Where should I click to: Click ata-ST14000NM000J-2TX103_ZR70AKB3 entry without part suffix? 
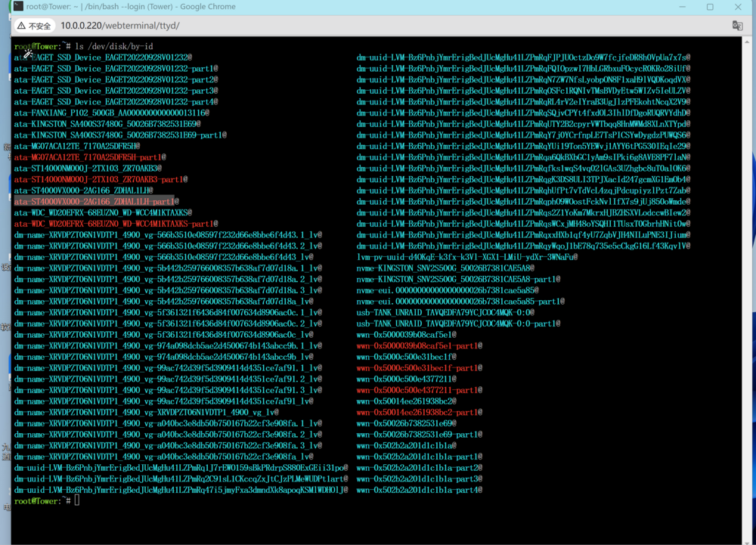point(88,168)
